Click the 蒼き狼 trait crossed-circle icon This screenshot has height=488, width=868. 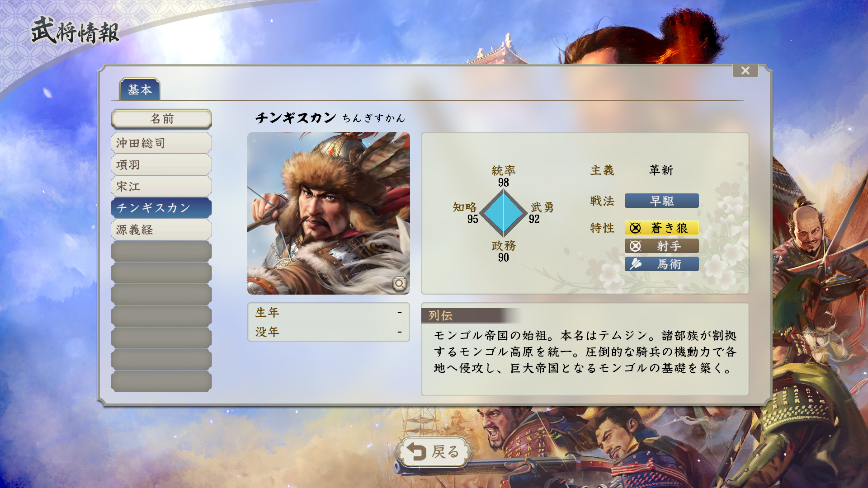[x=635, y=228]
